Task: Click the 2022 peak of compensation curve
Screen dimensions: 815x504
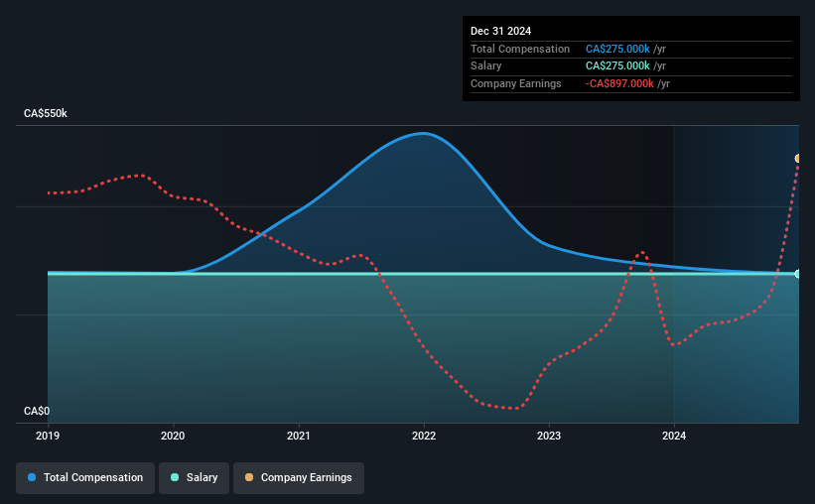Action: click(424, 134)
